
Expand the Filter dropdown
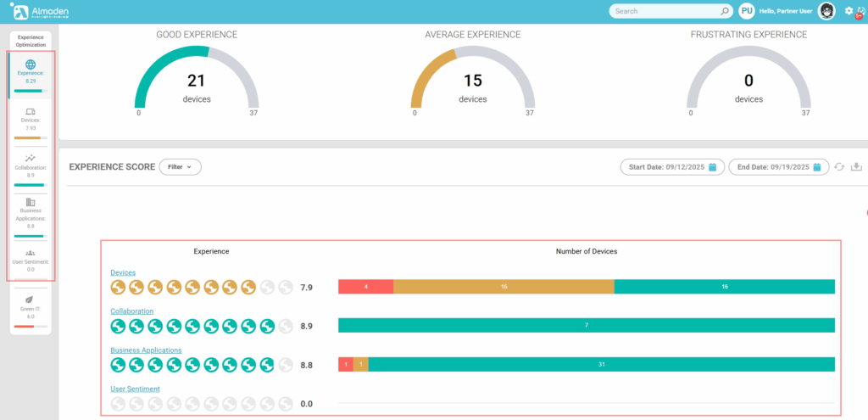pos(180,167)
